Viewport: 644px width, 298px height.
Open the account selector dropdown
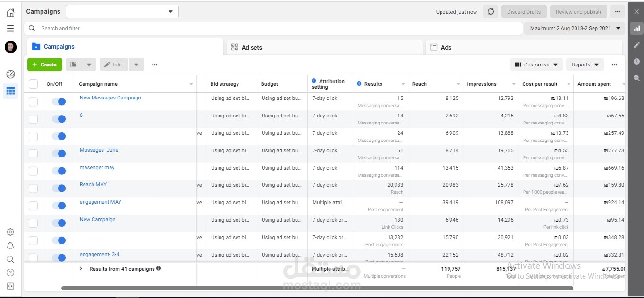point(122,12)
